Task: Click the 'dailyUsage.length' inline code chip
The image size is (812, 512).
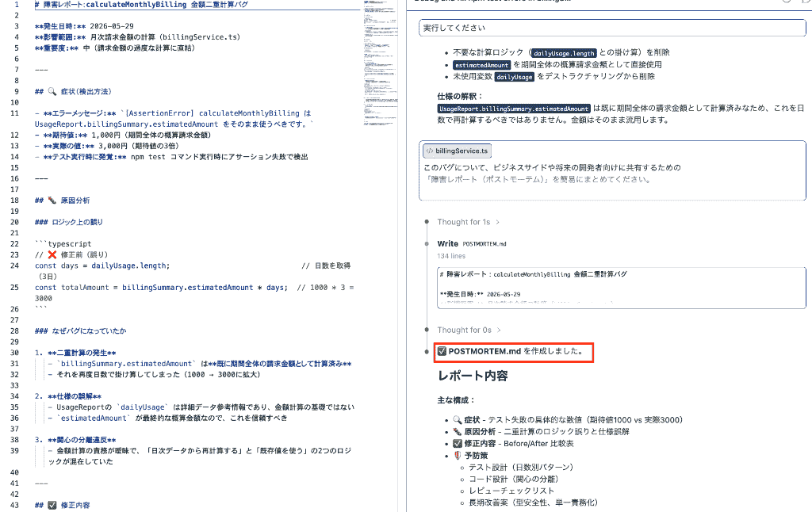Action: point(564,53)
